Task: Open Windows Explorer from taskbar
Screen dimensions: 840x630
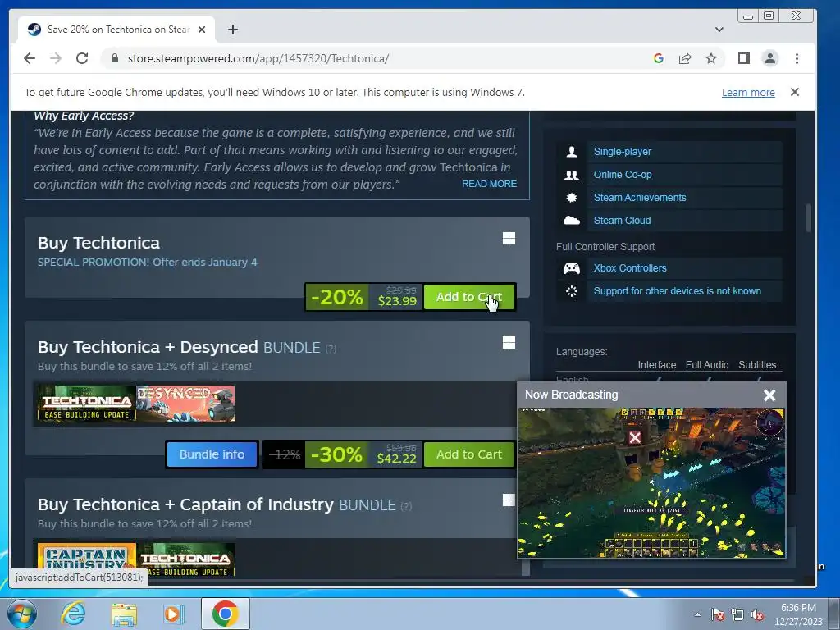Action: [x=124, y=614]
